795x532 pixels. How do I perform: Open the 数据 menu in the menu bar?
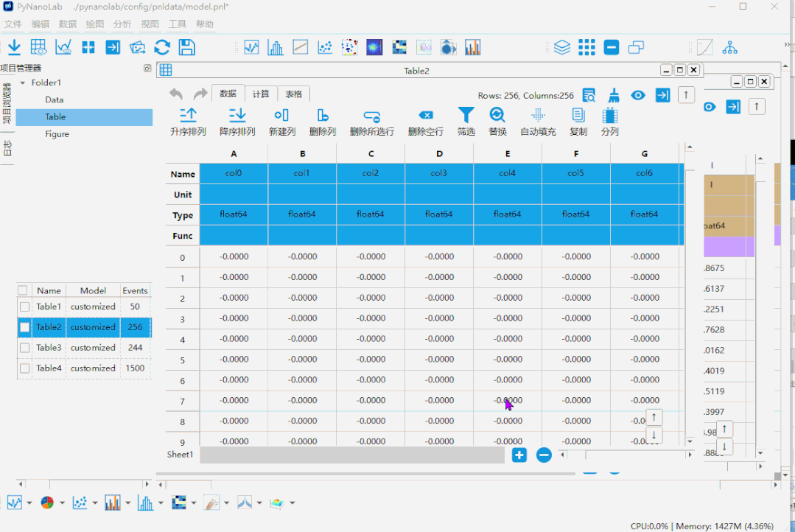pyautogui.click(x=68, y=24)
